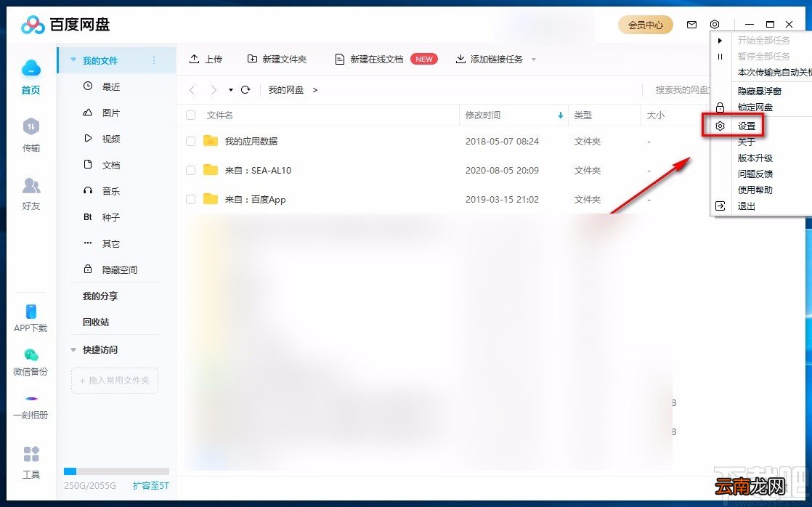Choose 设置 in the menu
The image size is (812, 507).
pyautogui.click(x=746, y=126)
